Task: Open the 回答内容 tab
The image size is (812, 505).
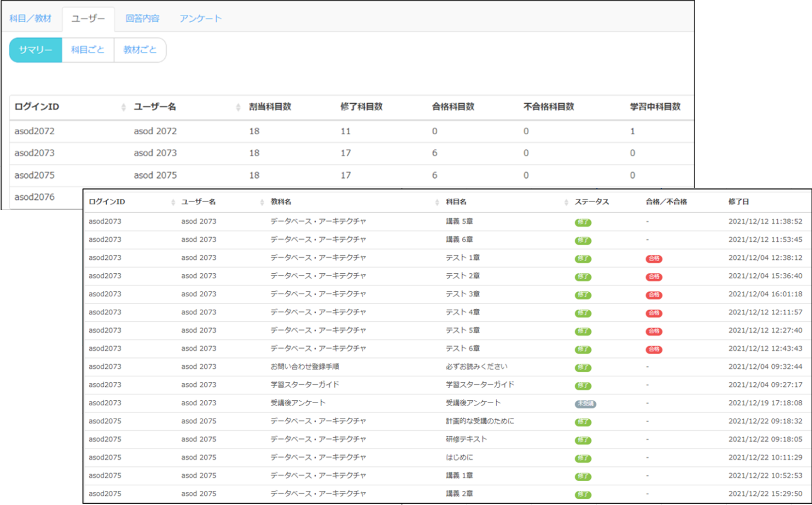Action: (142, 18)
